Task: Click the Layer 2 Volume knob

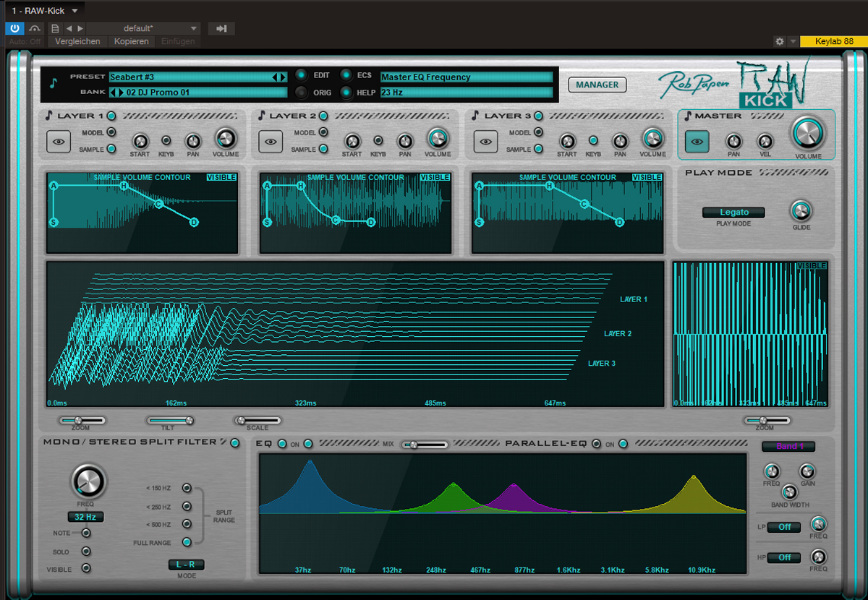Action: coord(437,138)
